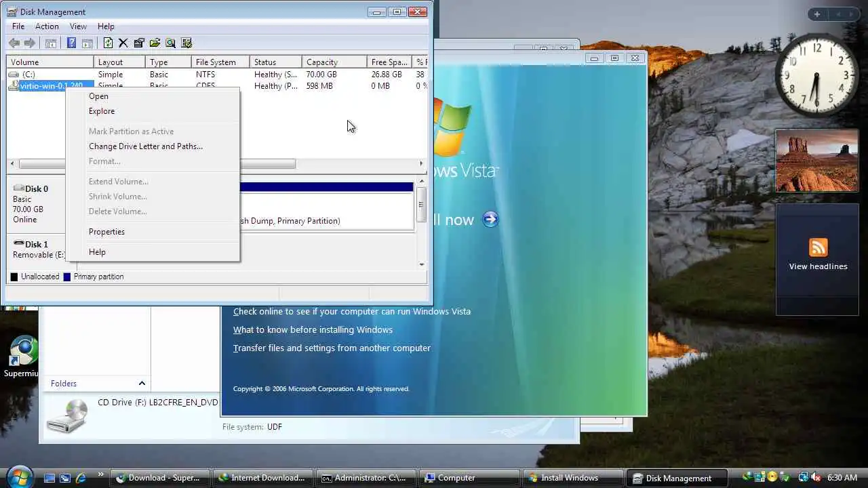This screenshot has width=868, height=488.
Task: Click the Windows Start orb
Action: click(20, 476)
